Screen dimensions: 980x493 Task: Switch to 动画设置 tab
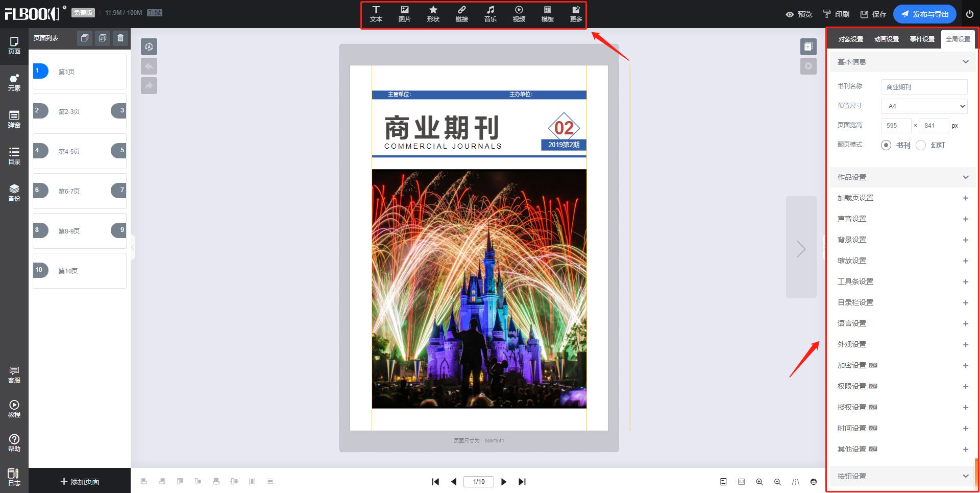887,39
